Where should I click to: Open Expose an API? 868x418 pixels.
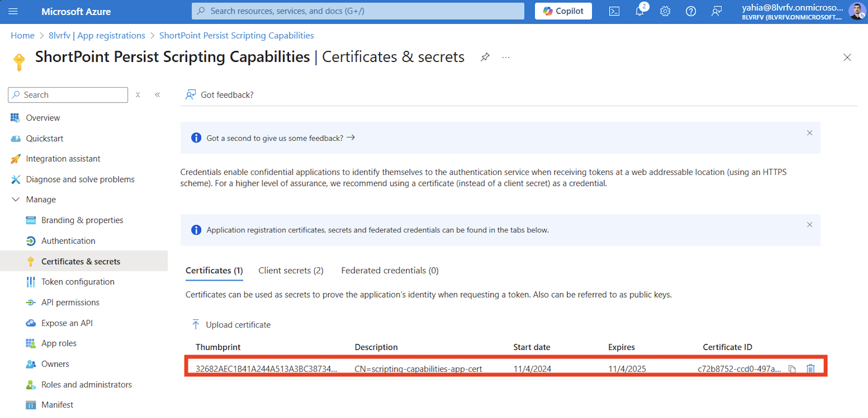click(x=67, y=323)
